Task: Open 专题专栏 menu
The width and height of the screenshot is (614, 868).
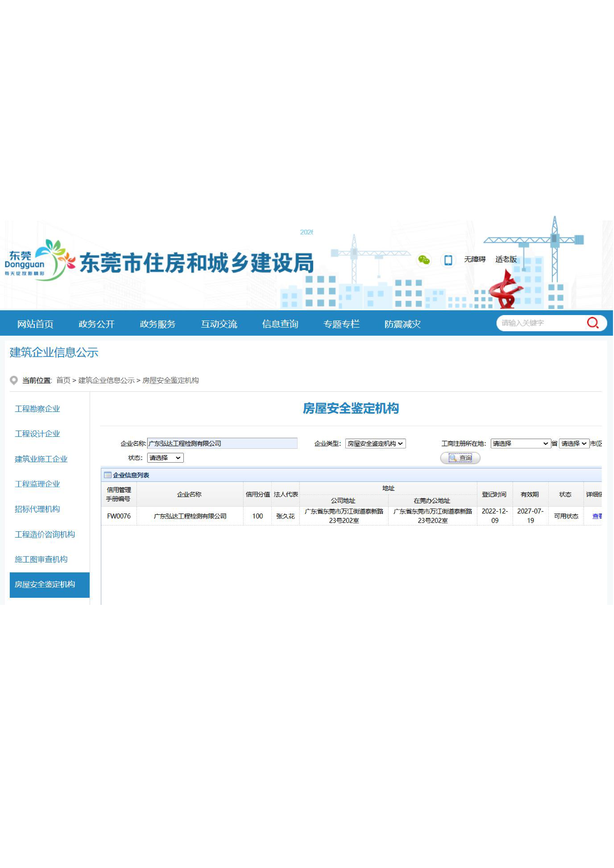Action: [x=341, y=324]
